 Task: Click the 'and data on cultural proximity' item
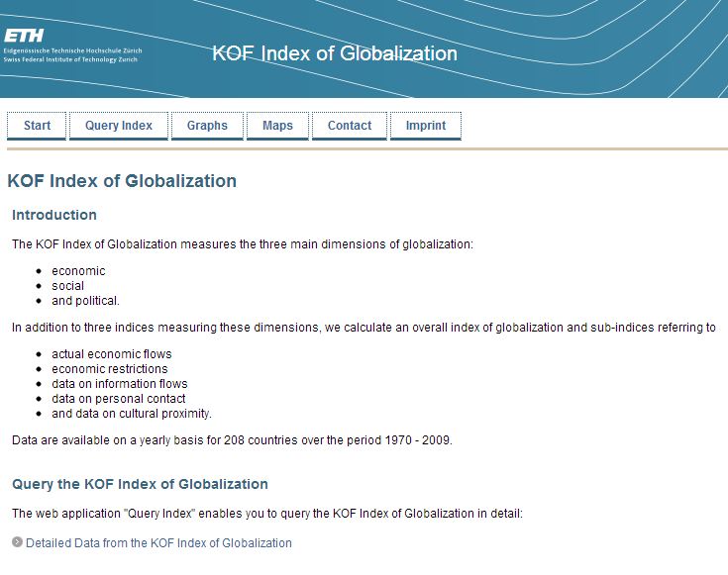pos(132,414)
